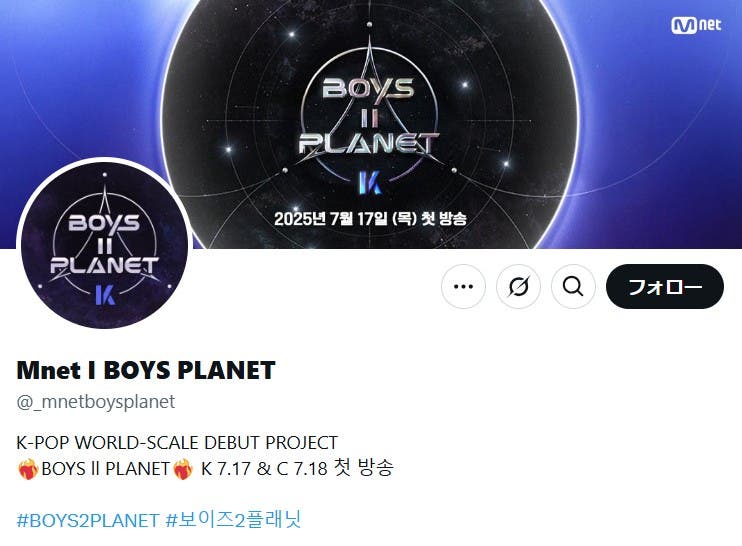
Task: Select the @_mnetboysplanet handle text
Action: (x=96, y=402)
